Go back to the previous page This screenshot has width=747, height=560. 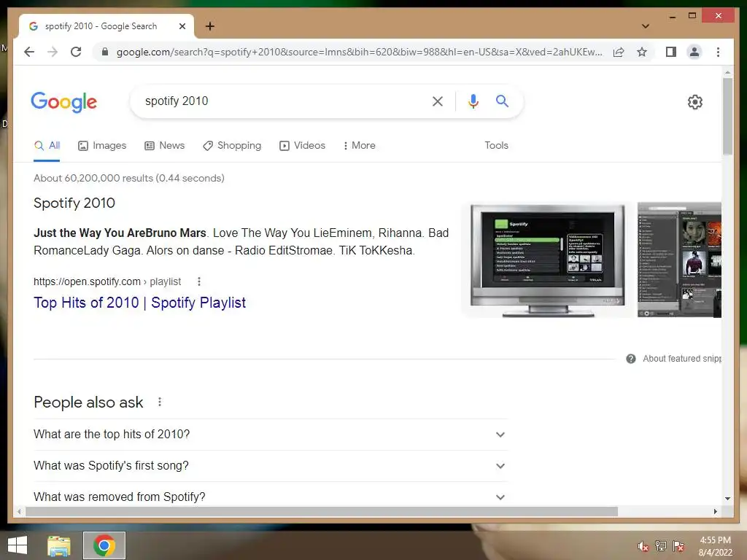coord(29,52)
